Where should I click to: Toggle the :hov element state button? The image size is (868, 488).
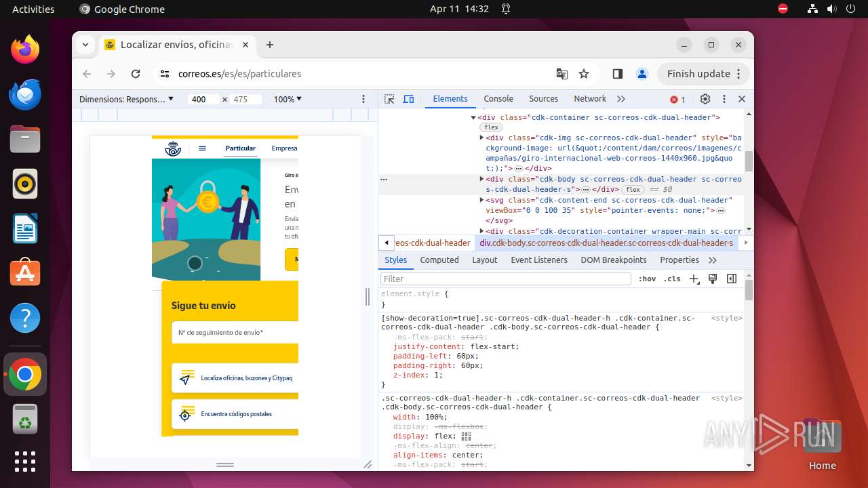(x=648, y=279)
